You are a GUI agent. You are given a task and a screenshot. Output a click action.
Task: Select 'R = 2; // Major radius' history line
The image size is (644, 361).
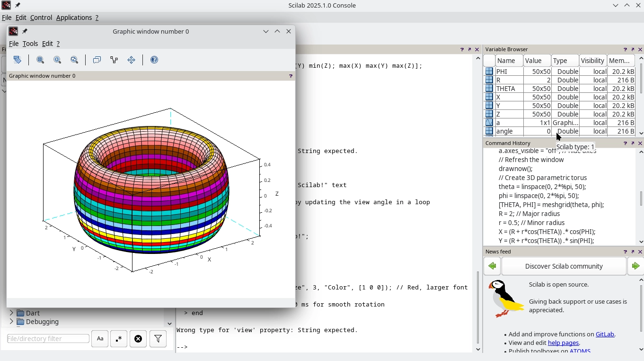529,214
